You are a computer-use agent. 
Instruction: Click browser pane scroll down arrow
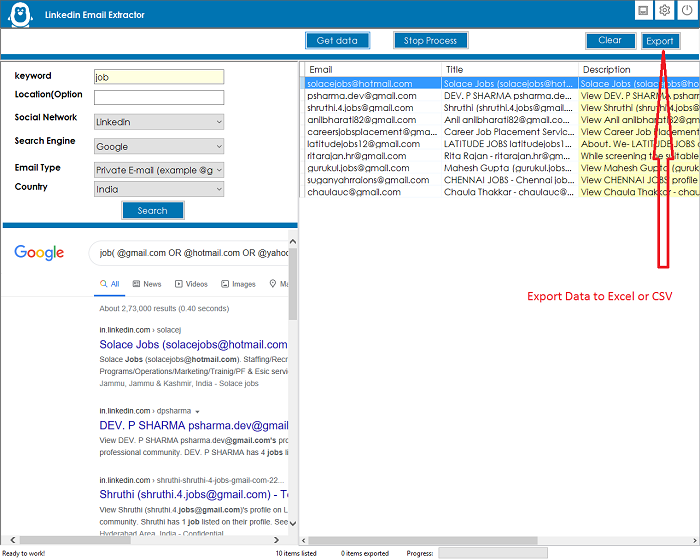pos(293,523)
